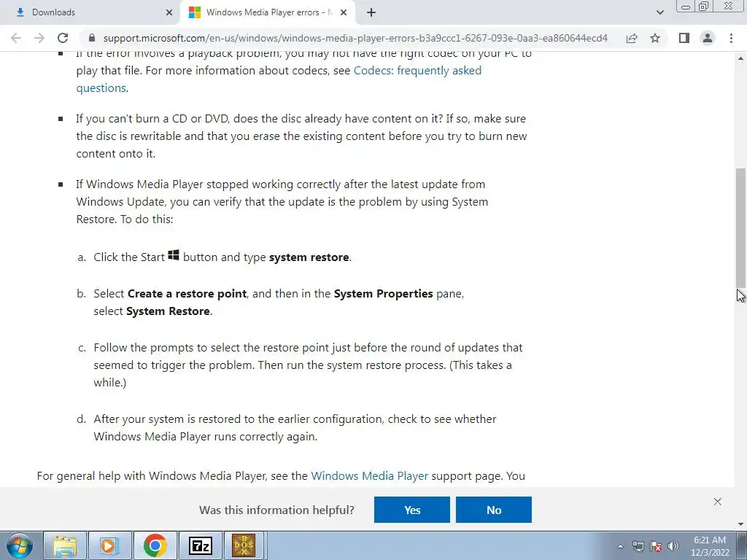747x560 pixels.
Task: Click the Chrome taskbar icon
Action: pos(155,545)
